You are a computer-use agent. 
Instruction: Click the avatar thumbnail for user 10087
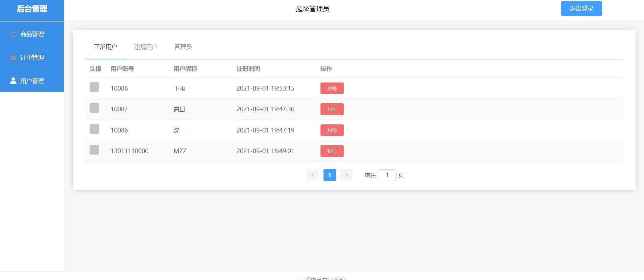click(94, 108)
